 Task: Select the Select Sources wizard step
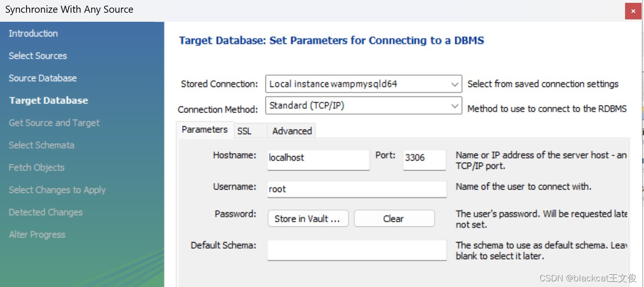38,56
